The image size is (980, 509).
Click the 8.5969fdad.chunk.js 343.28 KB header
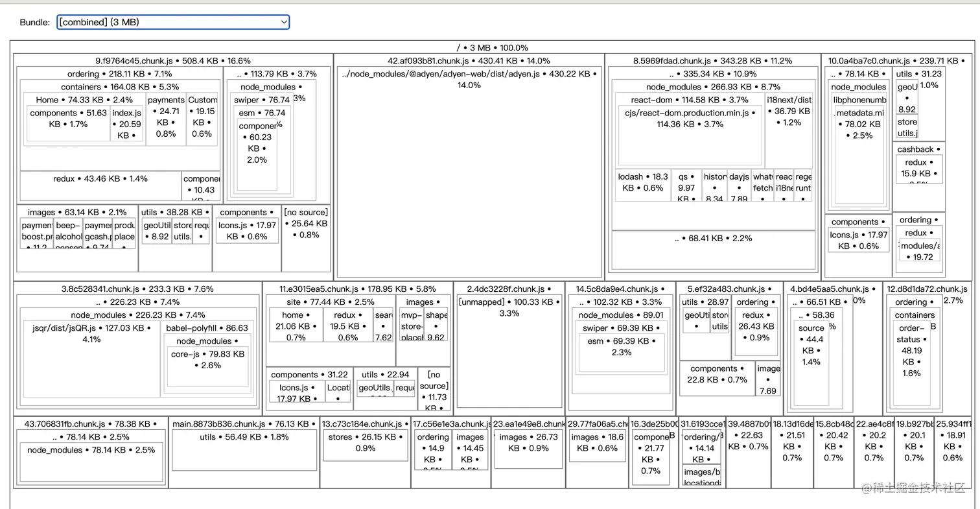point(712,60)
